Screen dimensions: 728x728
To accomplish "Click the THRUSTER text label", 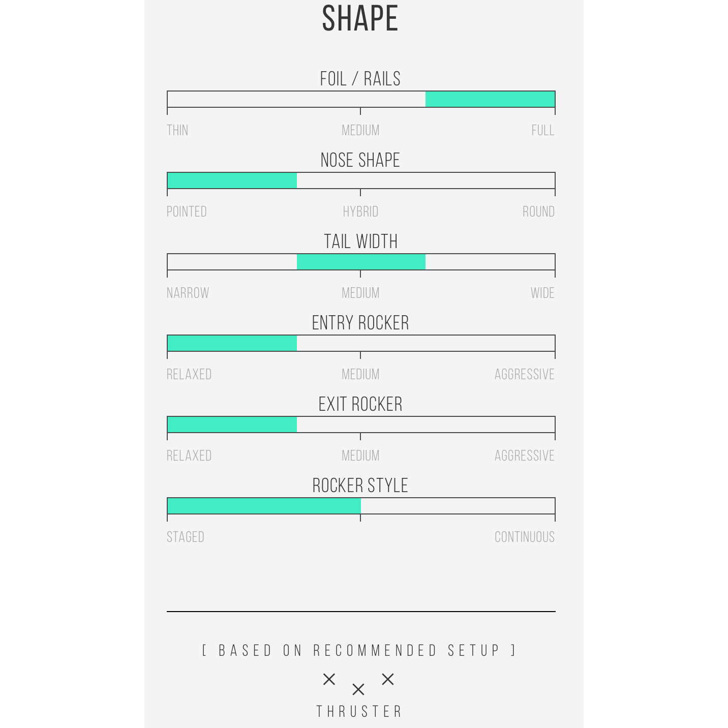I will coord(359,712).
